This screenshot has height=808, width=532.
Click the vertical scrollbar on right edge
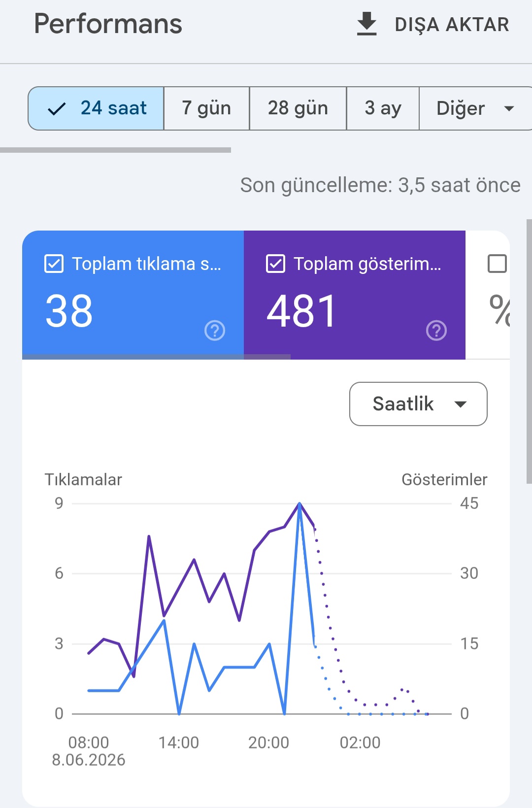[x=529, y=351]
